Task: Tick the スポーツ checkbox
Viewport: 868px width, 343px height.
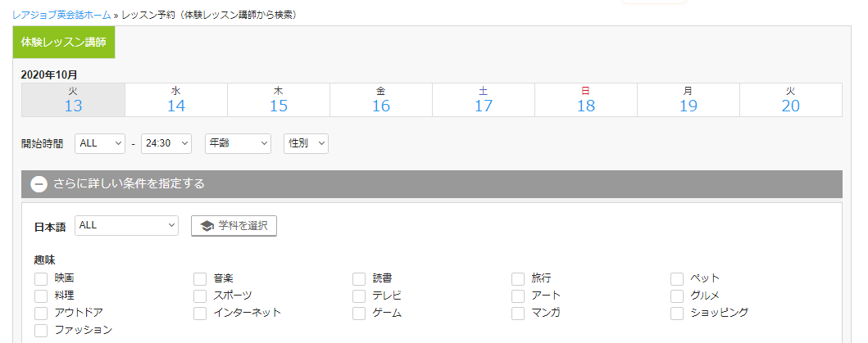Action: point(200,296)
